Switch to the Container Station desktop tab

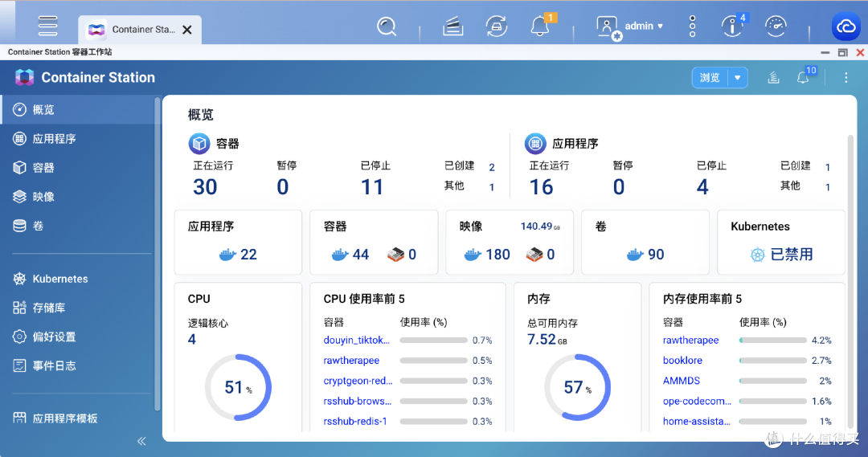click(140, 30)
